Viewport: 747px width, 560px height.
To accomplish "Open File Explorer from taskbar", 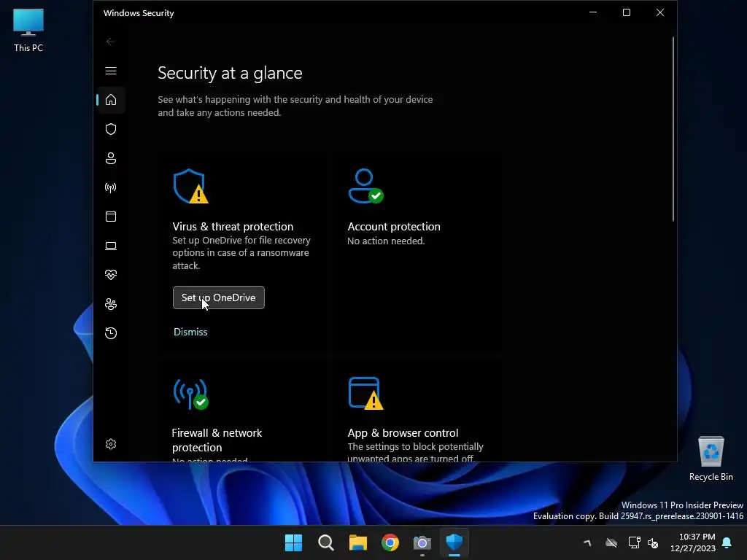I will pos(357,542).
